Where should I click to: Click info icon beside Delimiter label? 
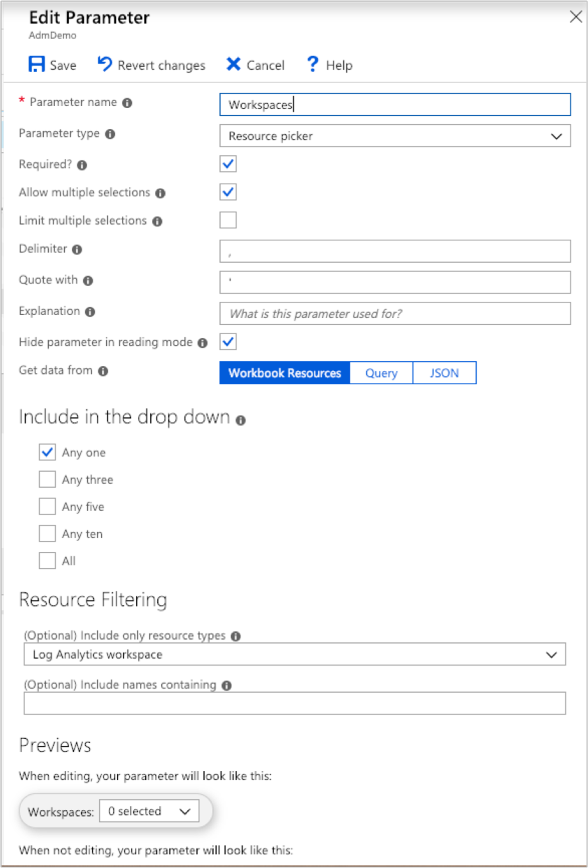[77, 250]
